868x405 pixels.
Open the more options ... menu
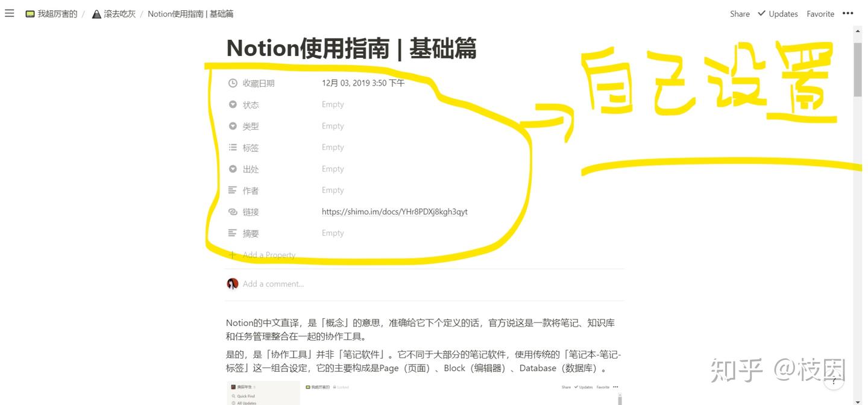[x=848, y=13]
